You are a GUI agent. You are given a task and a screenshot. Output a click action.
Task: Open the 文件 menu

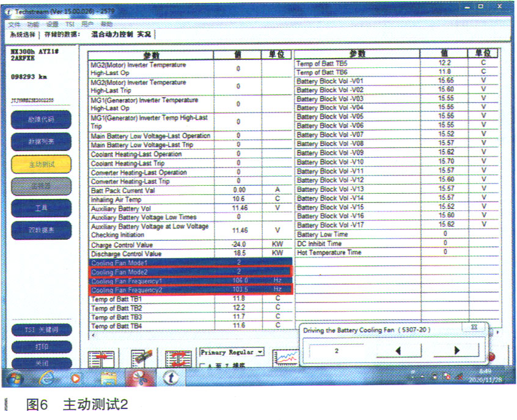[14, 24]
